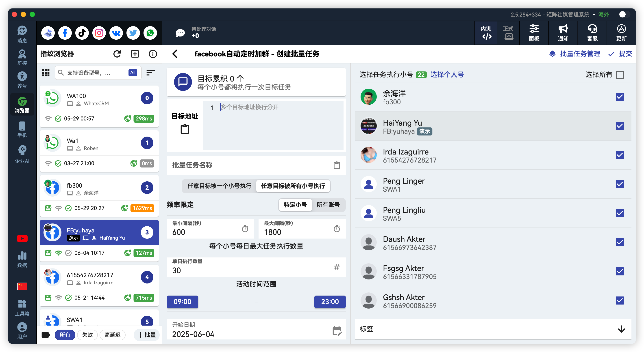
Task: Expand the 标签 tags dropdown
Action: [622, 329]
